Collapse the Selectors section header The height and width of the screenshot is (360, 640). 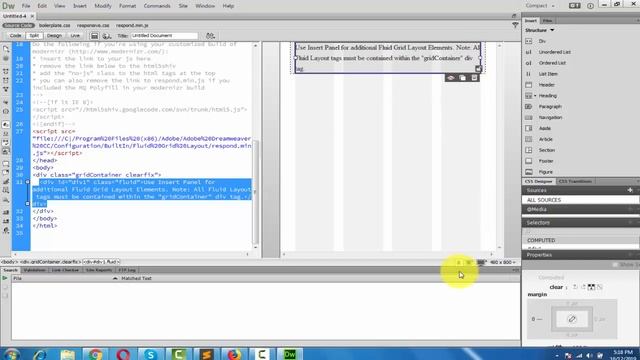tap(580, 222)
